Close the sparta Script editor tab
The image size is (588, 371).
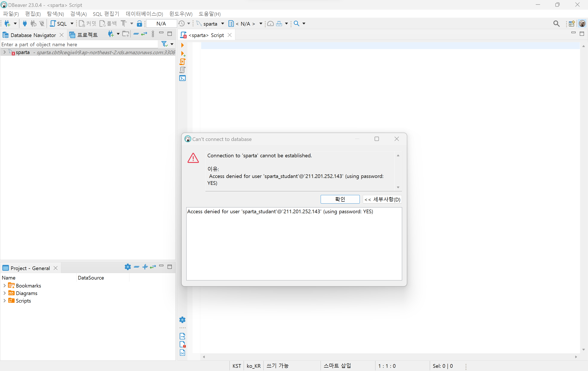230,35
